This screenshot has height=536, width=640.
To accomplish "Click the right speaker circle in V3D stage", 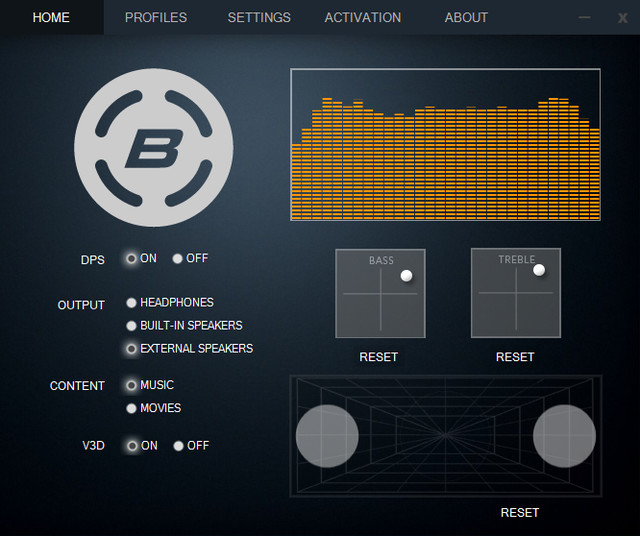I will click(x=564, y=436).
